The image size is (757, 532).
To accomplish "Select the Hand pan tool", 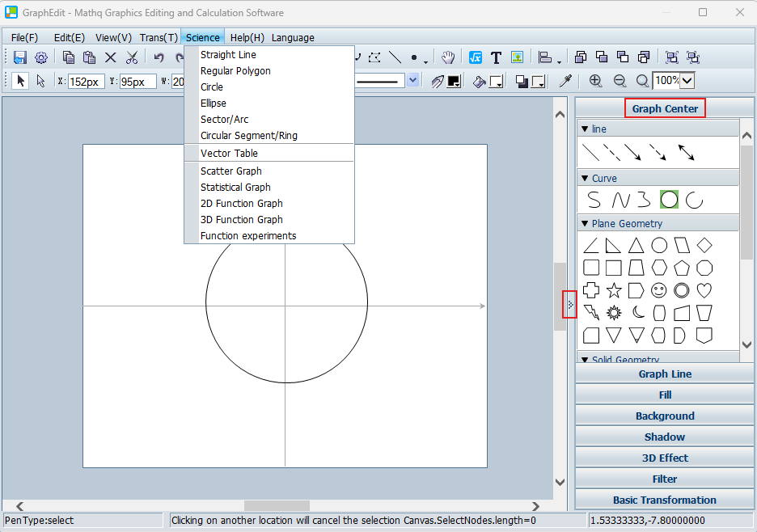I will tap(447, 57).
